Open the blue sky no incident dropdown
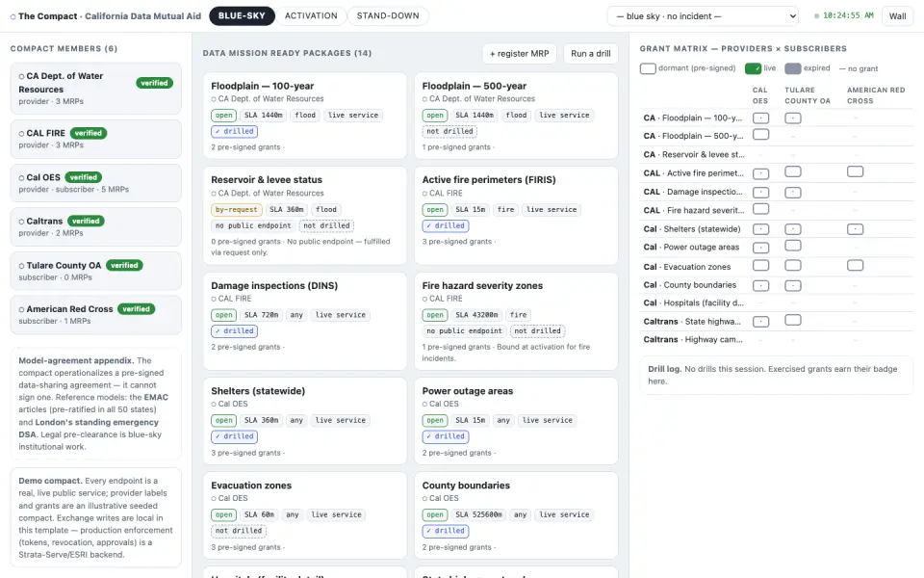 [x=703, y=16]
